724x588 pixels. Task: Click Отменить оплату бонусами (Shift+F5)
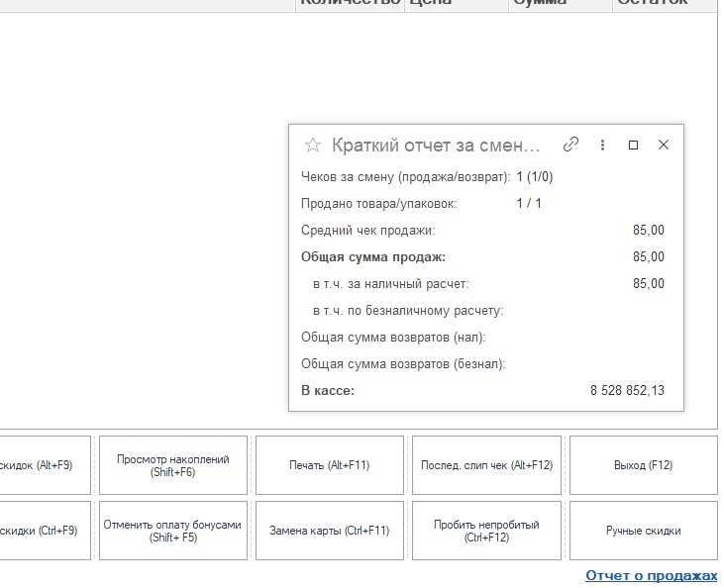pyautogui.click(x=173, y=531)
